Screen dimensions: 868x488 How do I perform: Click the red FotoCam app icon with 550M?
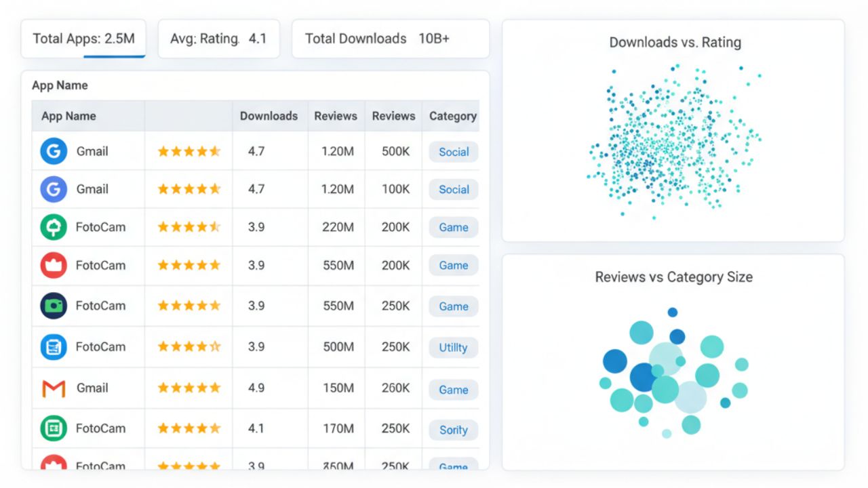coord(54,265)
